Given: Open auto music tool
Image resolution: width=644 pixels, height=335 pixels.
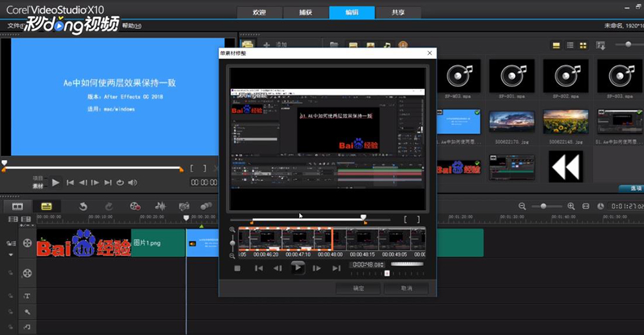Looking at the screenshot, I should tap(184, 206).
